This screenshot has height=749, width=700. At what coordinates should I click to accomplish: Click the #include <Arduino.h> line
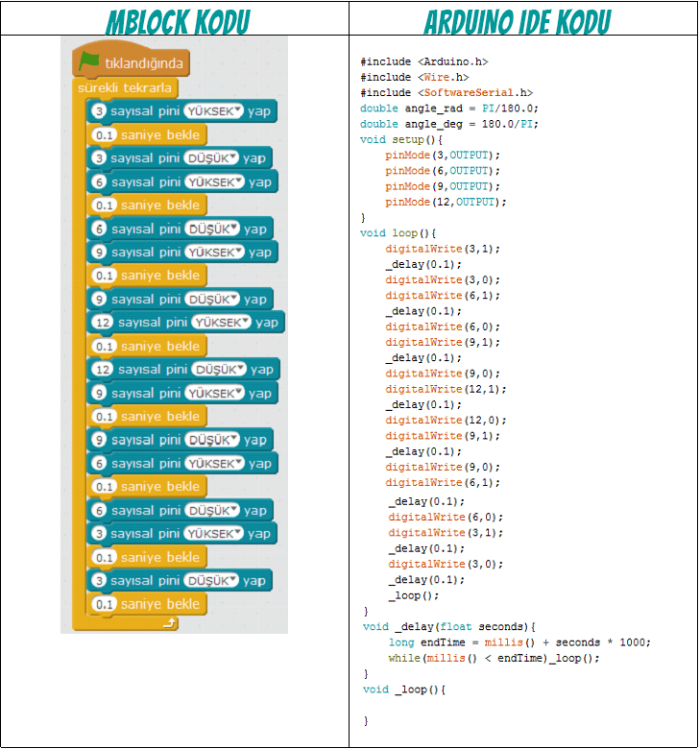(x=423, y=61)
